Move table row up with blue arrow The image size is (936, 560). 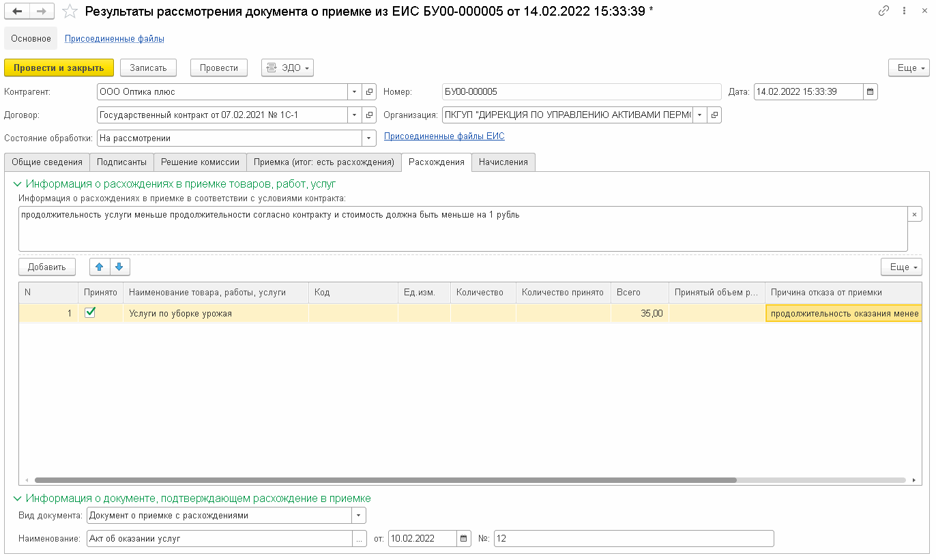[100, 267]
